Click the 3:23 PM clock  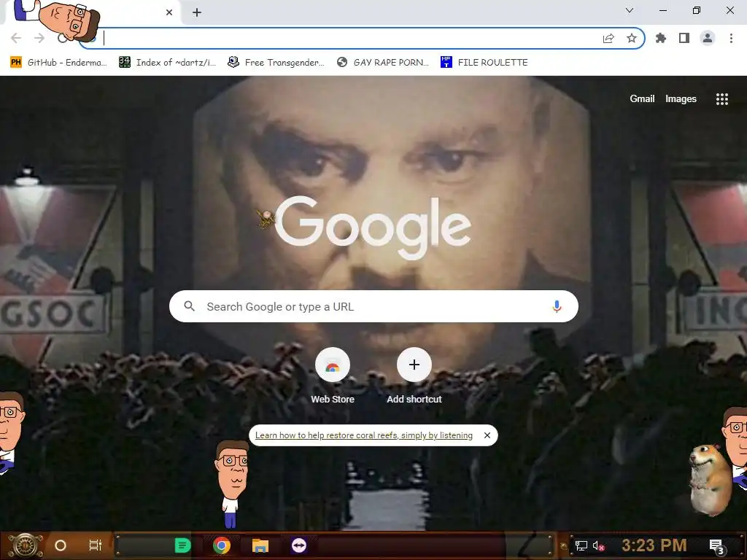654,545
